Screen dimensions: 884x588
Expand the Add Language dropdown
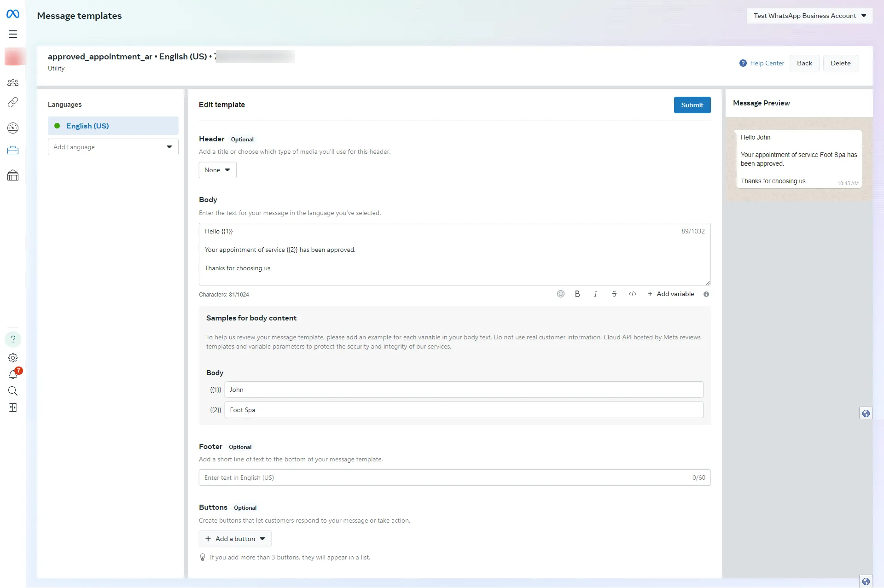click(x=113, y=146)
